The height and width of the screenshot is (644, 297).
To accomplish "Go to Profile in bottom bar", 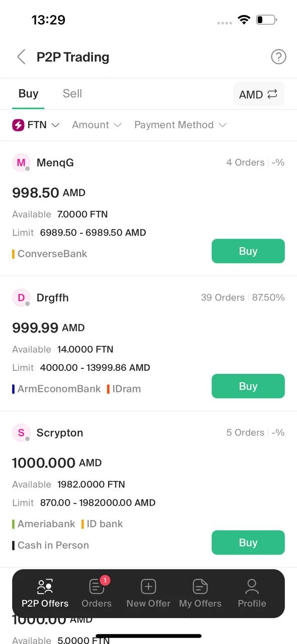I will click(x=252, y=594).
